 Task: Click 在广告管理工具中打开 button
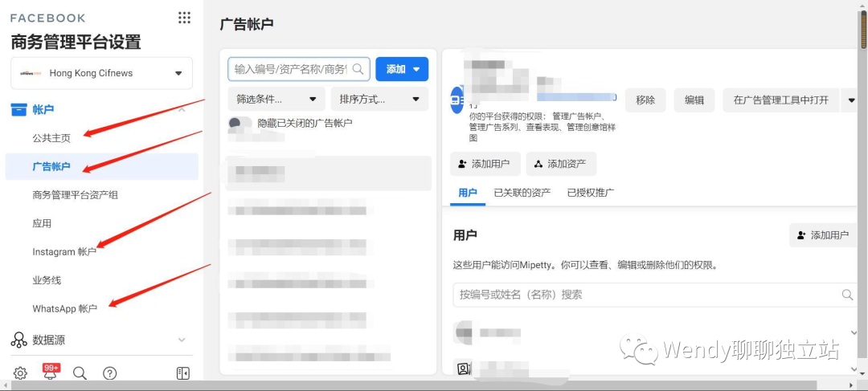[781, 100]
